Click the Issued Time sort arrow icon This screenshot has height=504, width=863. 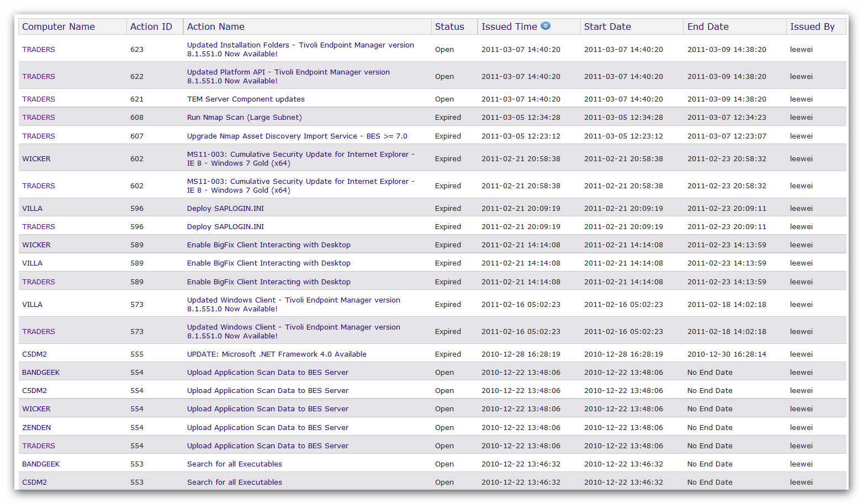pyautogui.click(x=546, y=26)
